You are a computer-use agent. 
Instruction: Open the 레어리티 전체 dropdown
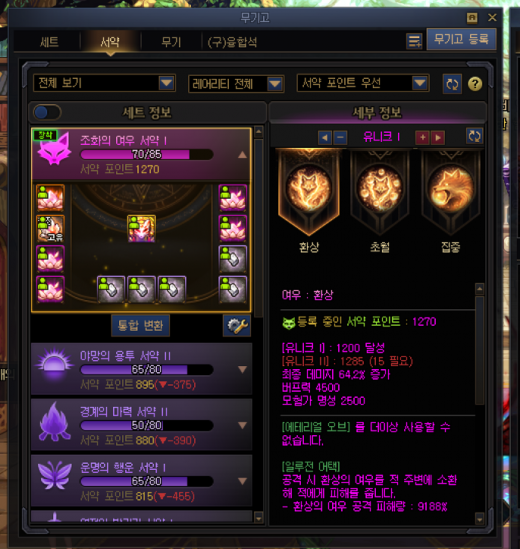236,84
